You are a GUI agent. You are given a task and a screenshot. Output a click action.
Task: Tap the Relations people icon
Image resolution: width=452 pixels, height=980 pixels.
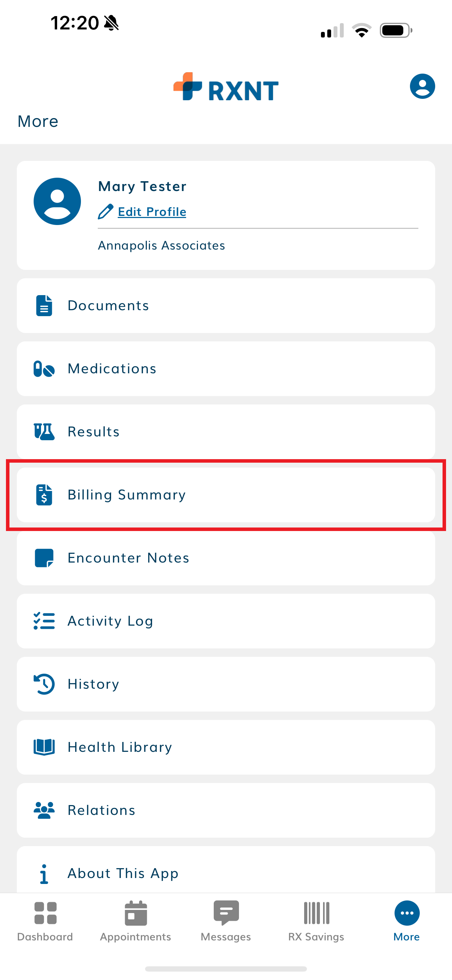tap(44, 810)
